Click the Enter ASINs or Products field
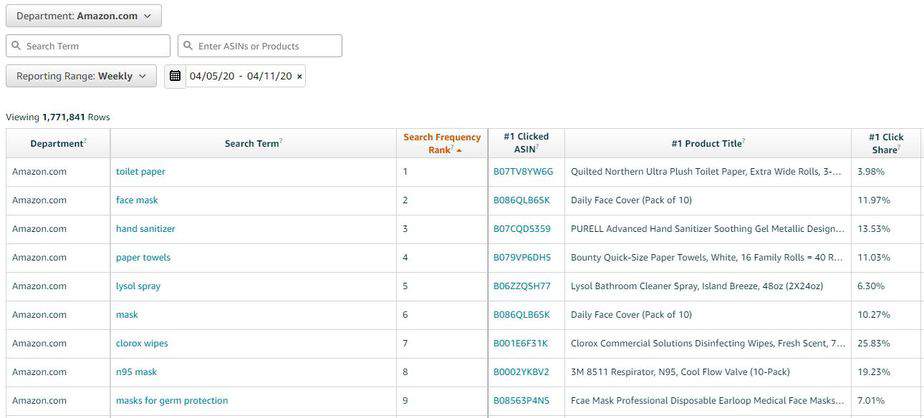 [x=260, y=46]
